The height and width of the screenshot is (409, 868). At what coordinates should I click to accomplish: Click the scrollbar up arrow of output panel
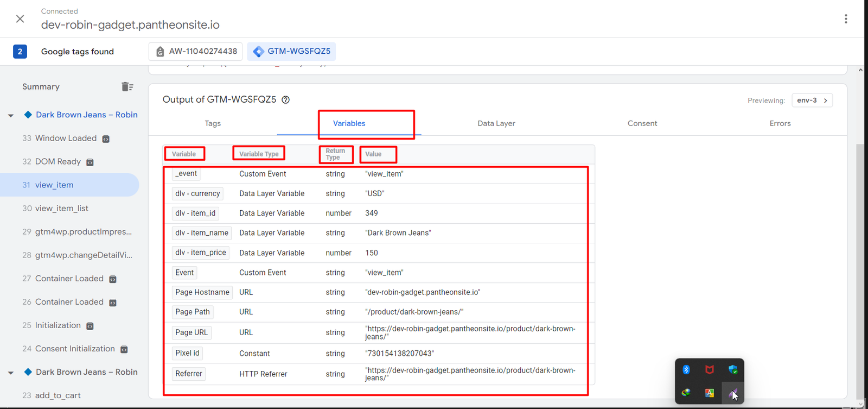pyautogui.click(x=860, y=70)
